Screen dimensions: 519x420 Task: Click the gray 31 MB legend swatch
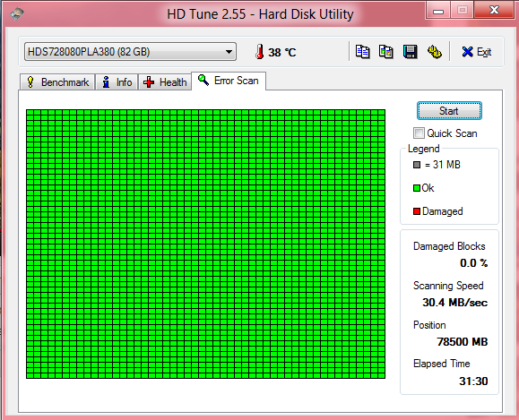(417, 165)
